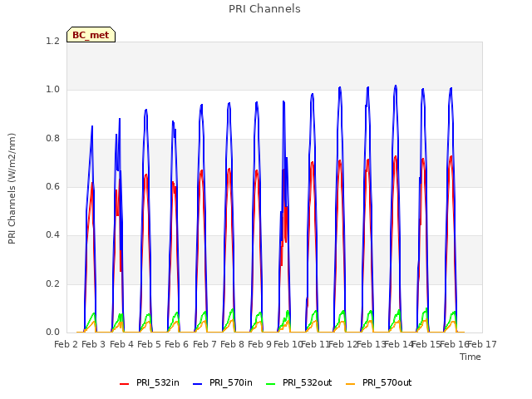Click the PRI Channels (W/m2/nm) axis label
Screen dimensions: 532x399
pyautogui.click(x=12, y=189)
